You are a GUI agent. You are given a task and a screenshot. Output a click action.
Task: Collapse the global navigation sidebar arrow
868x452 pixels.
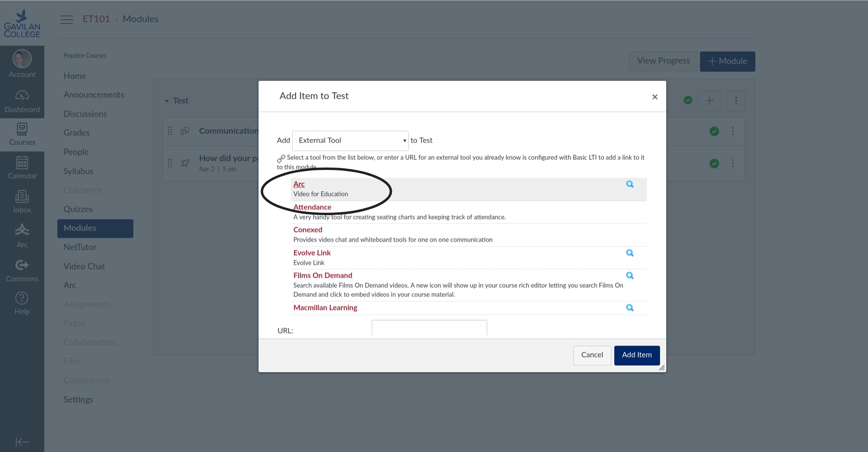[22, 442]
